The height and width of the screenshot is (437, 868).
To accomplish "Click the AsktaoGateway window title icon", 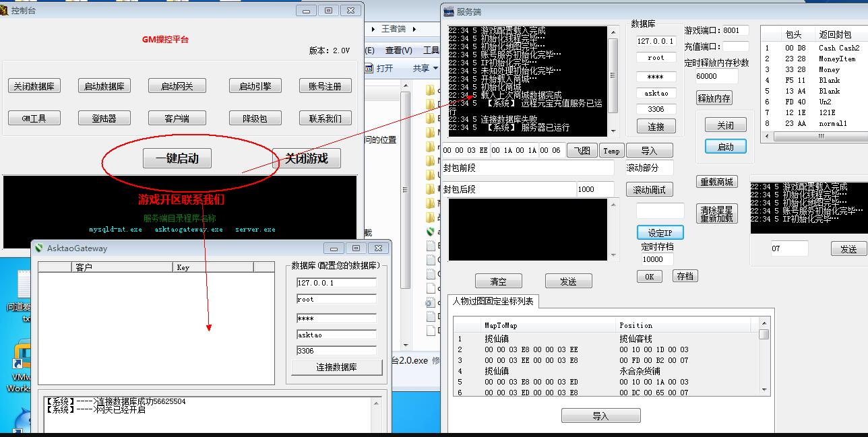I will click(39, 248).
